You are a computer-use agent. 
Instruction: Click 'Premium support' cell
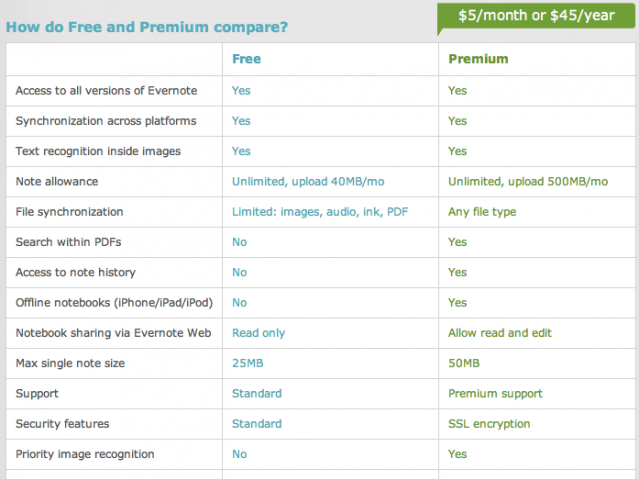[x=495, y=394]
